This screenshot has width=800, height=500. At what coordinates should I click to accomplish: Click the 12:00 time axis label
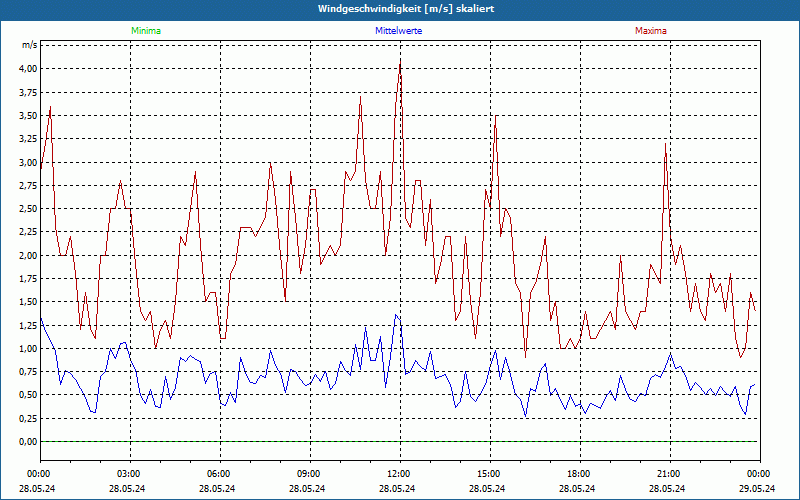[x=400, y=474]
